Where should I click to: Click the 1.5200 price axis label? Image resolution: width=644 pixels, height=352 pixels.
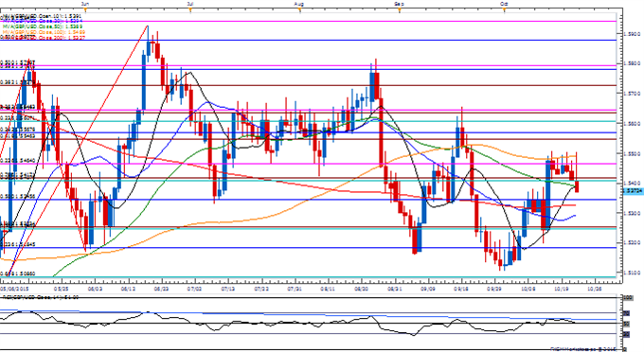click(632, 243)
